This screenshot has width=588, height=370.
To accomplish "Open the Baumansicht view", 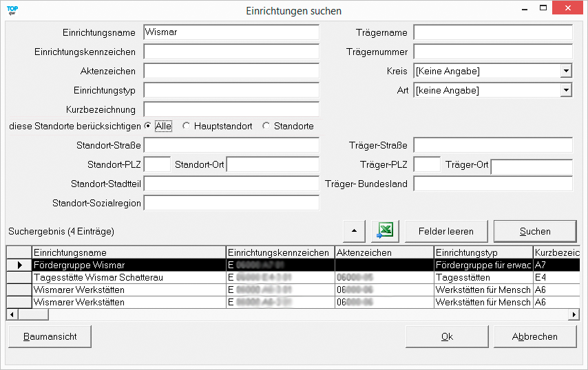I will [x=50, y=336].
